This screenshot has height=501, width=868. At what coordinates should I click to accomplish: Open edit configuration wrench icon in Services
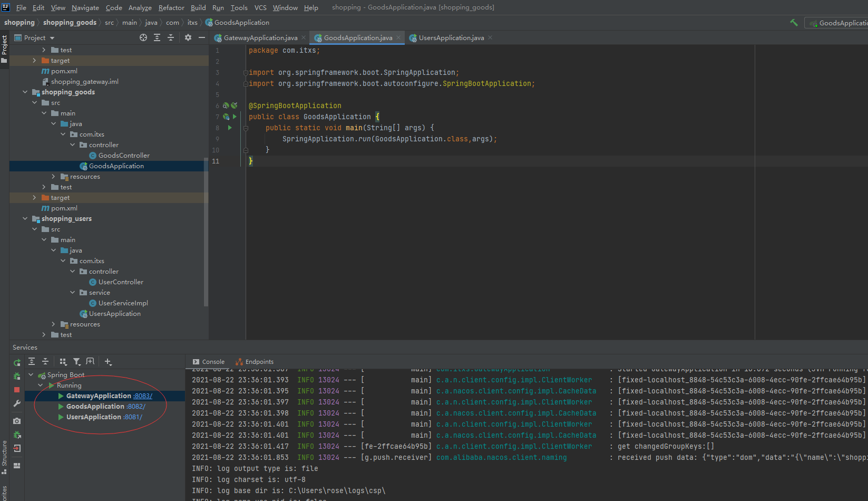(x=17, y=403)
